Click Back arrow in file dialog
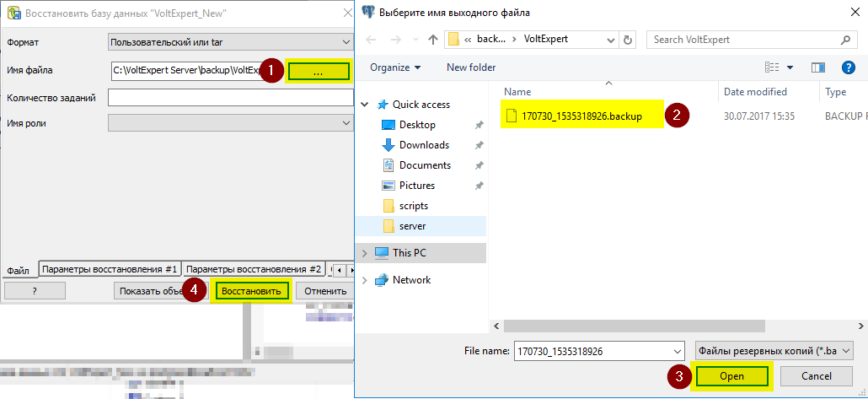Screen dimensions: 868x399 tap(372, 40)
